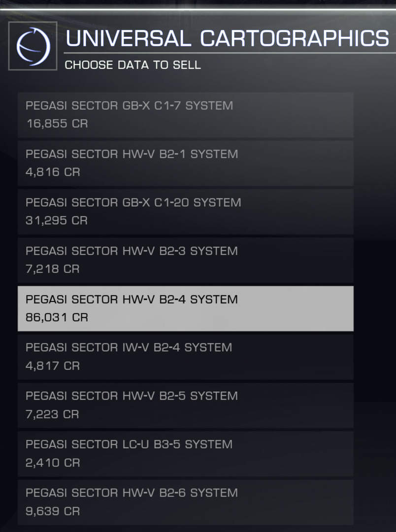Screen dimensions: 396x532
Task: Select Pegasi Sector GB-X C1-7 system data
Action: tap(186, 115)
